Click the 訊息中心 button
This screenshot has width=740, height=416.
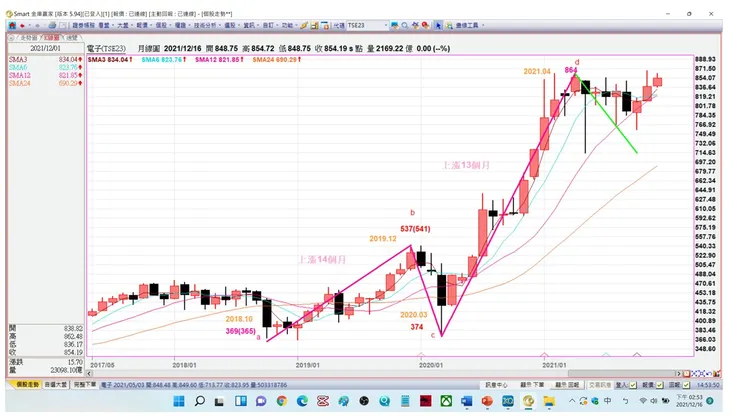tap(496, 385)
